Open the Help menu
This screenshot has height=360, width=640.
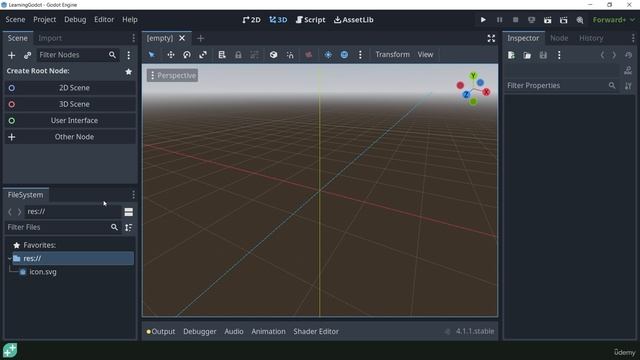(130, 20)
